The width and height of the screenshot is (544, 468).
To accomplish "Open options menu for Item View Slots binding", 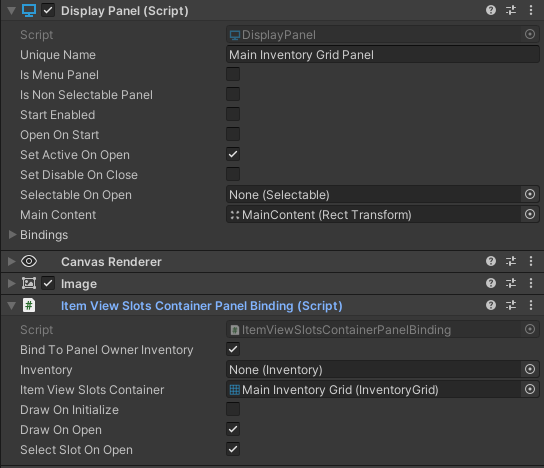I will click(531, 305).
